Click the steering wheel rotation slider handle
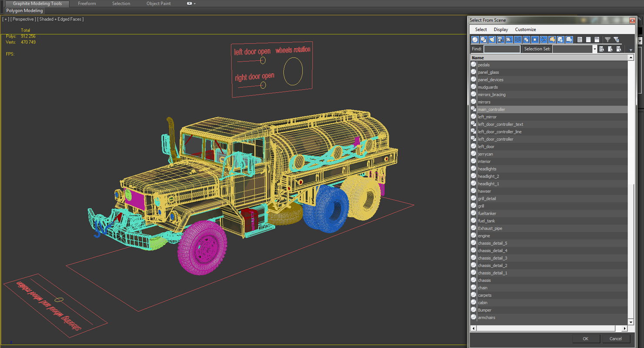This screenshot has width=644, height=348. coord(59,300)
